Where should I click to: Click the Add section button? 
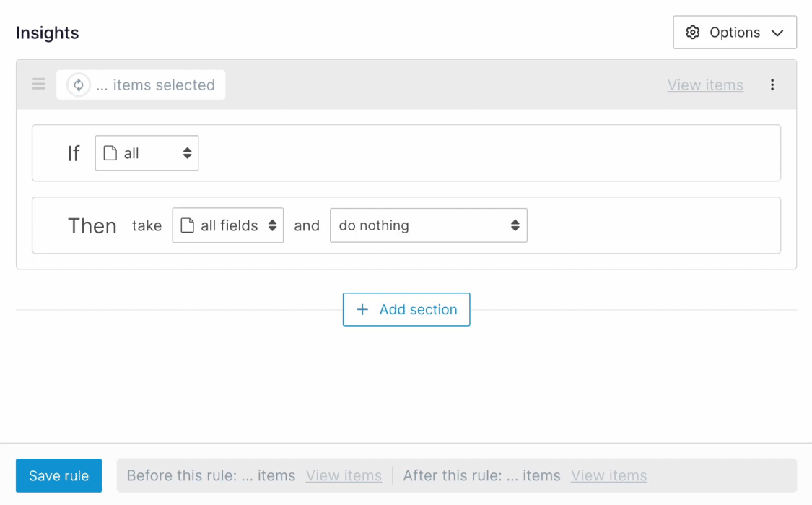(x=406, y=309)
